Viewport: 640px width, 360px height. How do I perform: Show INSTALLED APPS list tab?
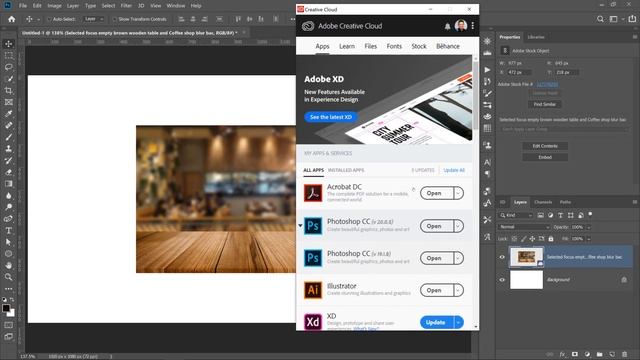tap(346, 170)
